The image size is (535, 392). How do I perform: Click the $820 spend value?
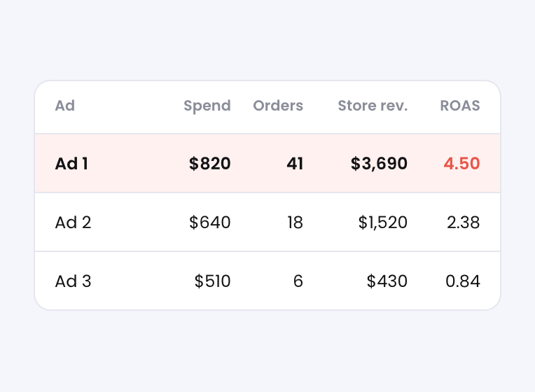click(210, 163)
